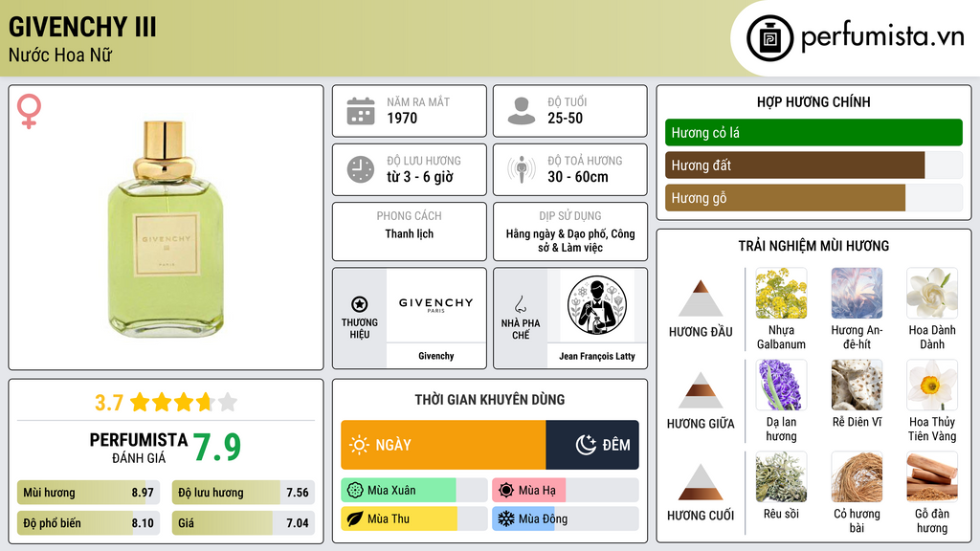Click the Nước Hoa Nữ subtitle

point(60,55)
